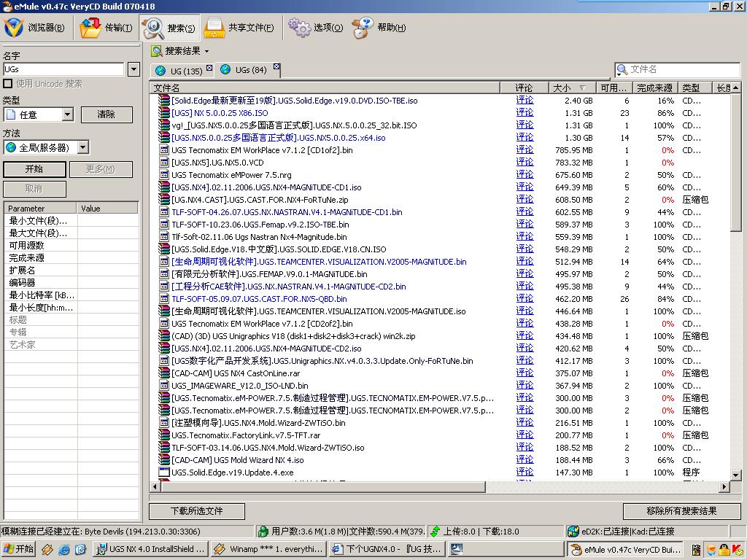Click the eMule icon in title bar
Image resolution: width=747 pixels, height=560 pixels.
tap(7, 6)
